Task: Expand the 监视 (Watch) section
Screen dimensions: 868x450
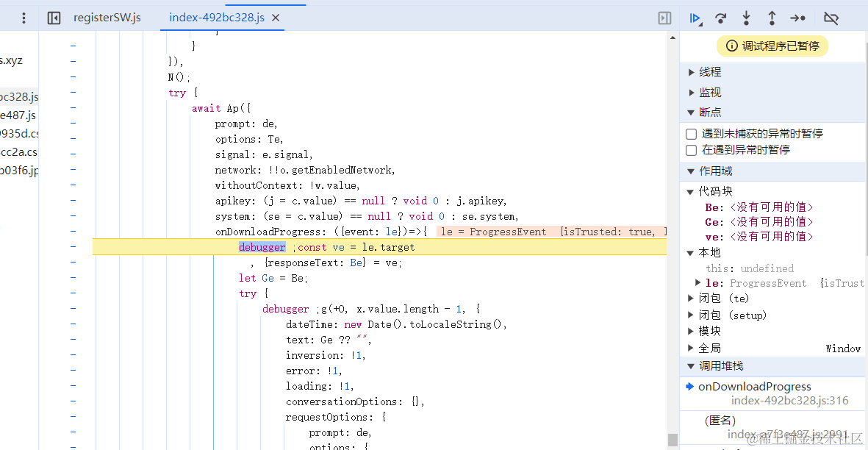Action: (691, 93)
